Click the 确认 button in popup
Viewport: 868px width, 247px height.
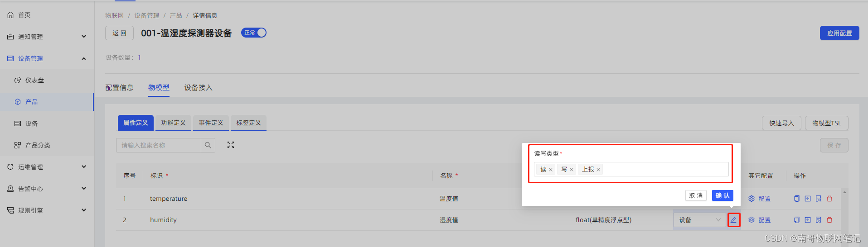[x=723, y=195]
